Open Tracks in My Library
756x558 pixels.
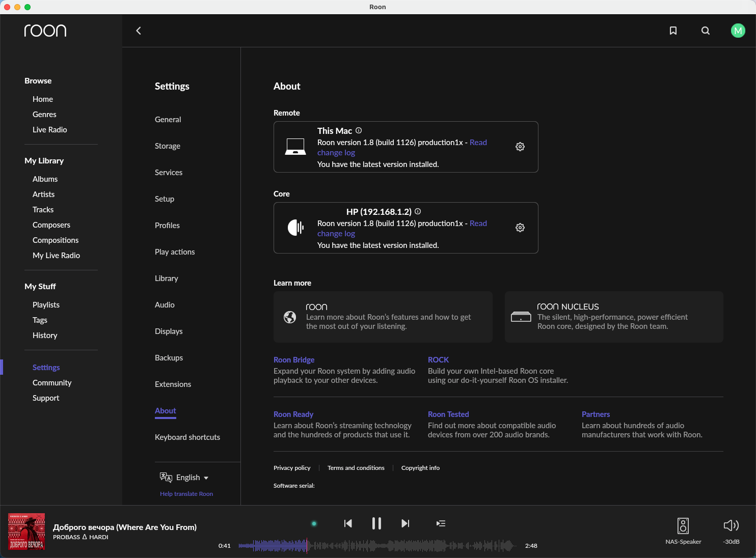[x=43, y=210]
